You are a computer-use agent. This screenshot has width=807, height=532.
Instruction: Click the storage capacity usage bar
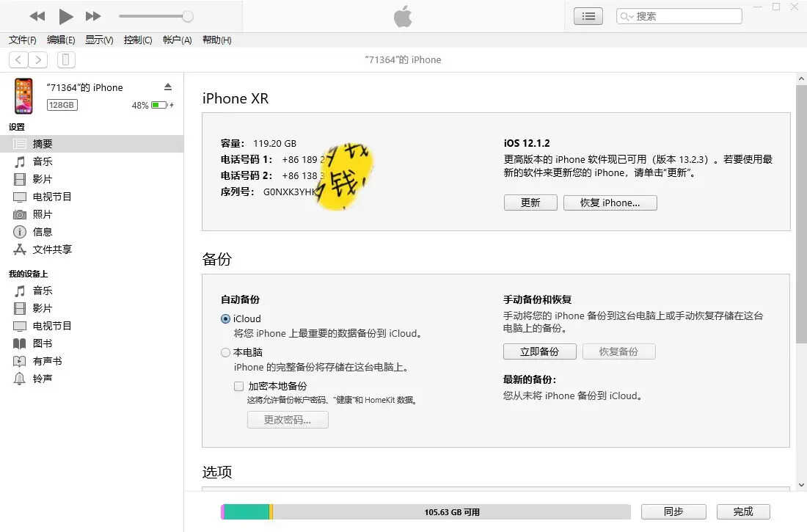[426, 512]
